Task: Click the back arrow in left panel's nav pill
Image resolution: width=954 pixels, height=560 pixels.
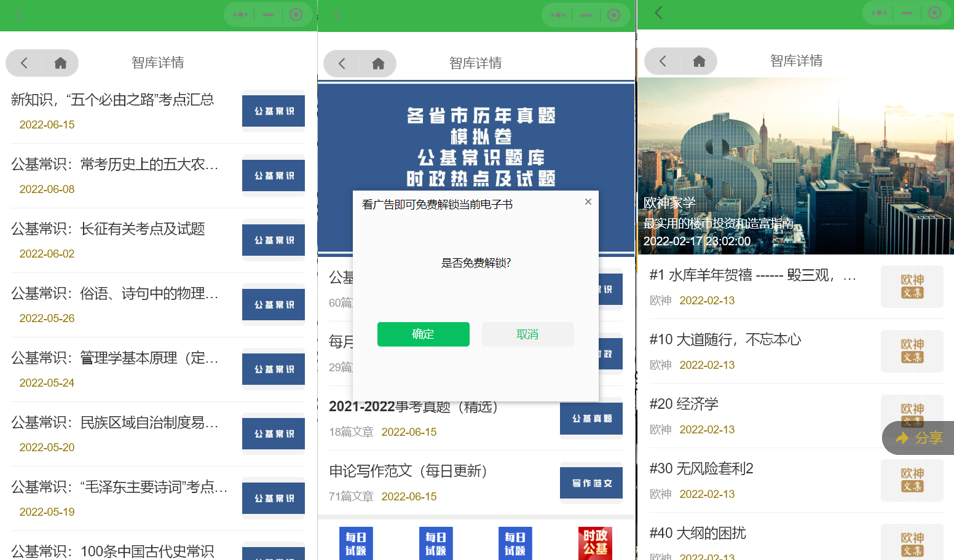Action: pos(24,63)
